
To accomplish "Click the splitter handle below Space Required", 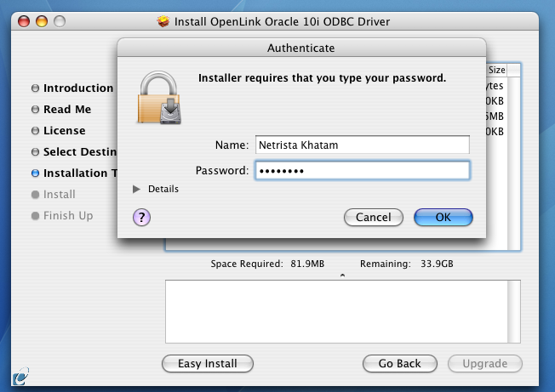I will pyautogui.click(x=342, y=275).
